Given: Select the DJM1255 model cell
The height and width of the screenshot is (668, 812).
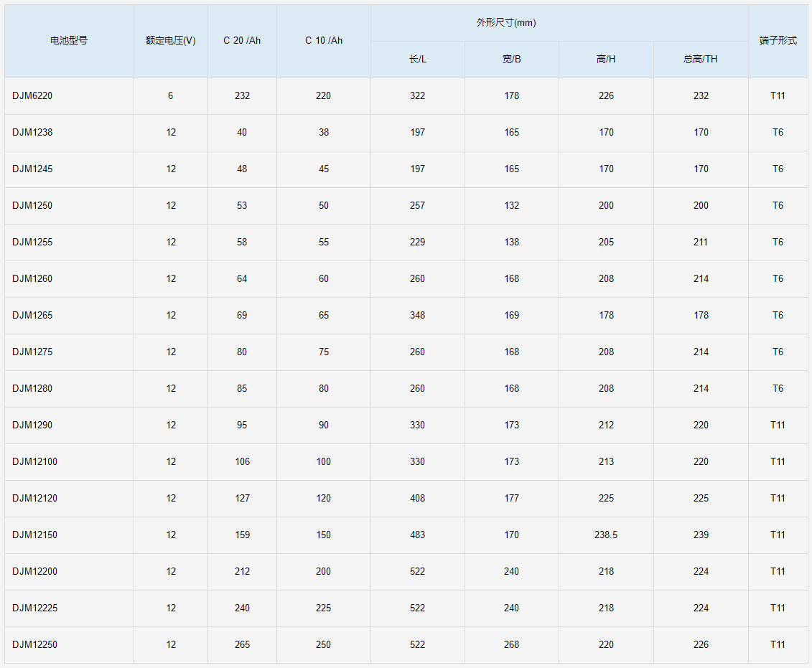Looking at the screenshot, I should click(x=69, y=243).
